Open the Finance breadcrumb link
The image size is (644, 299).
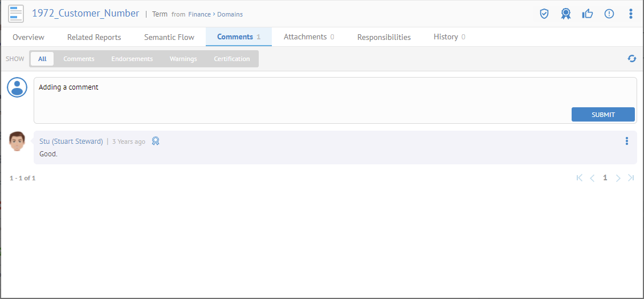click(x=199, y=14)
